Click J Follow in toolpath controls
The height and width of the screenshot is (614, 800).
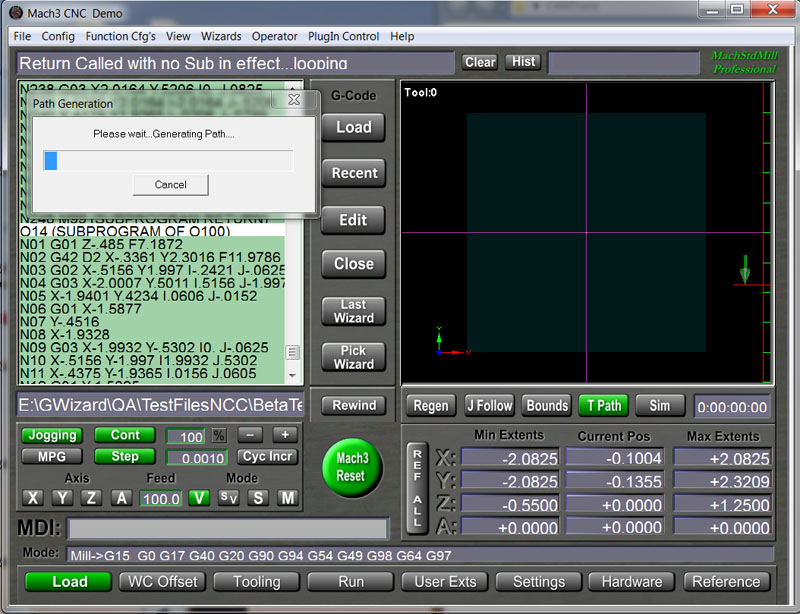(489, 406)
